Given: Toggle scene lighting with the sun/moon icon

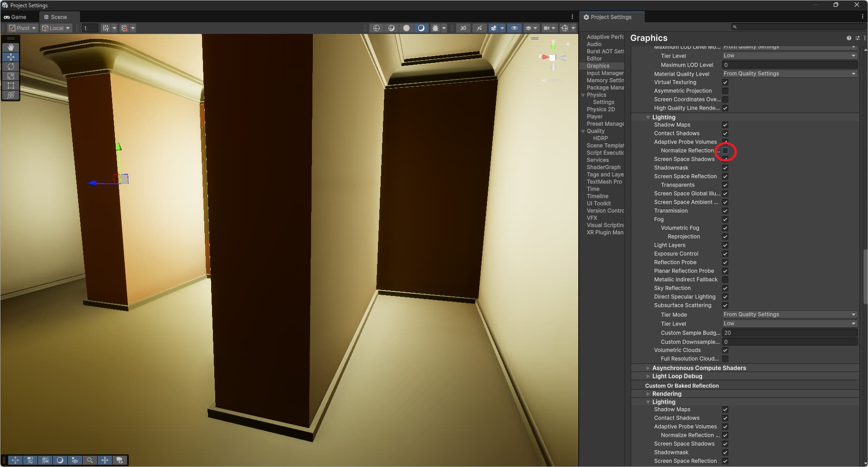Looking at the screenshot, I should [421, 28].
